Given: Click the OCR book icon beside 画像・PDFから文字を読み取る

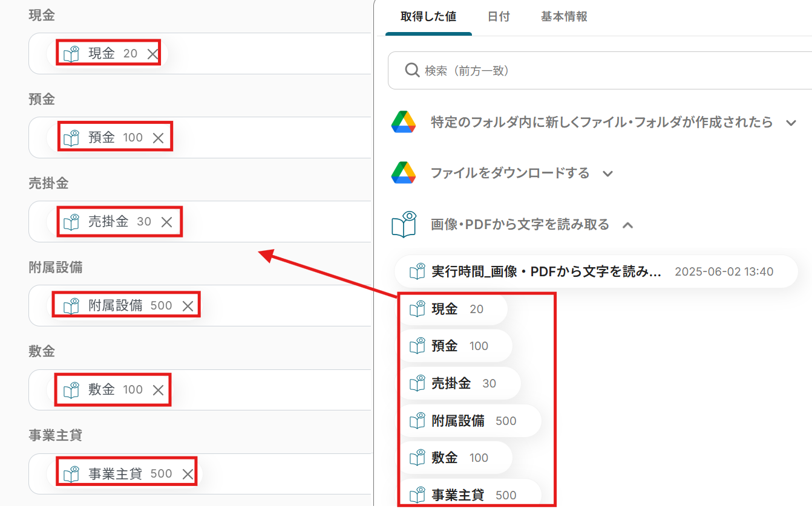Looking at the screenshot, I should tap(404, 224).
